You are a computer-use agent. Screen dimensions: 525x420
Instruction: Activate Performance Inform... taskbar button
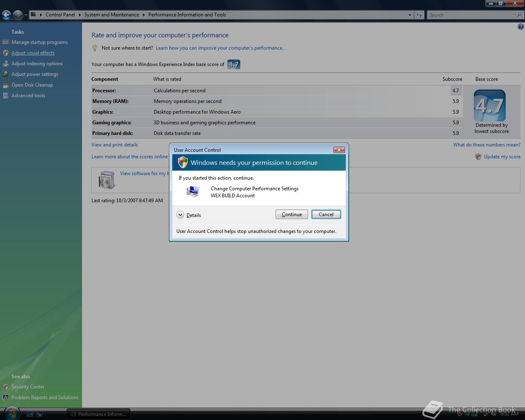(x=98, y=414)
